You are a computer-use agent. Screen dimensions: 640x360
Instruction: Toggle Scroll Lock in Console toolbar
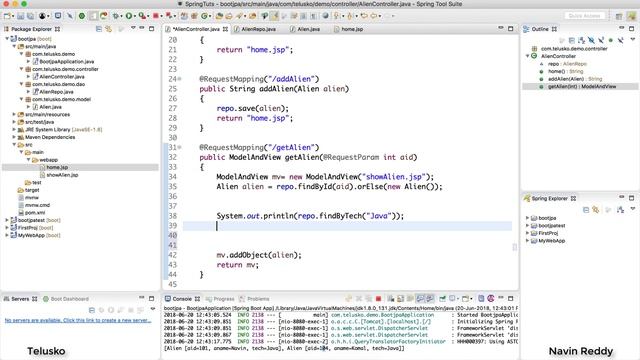[x=400, y=298]
